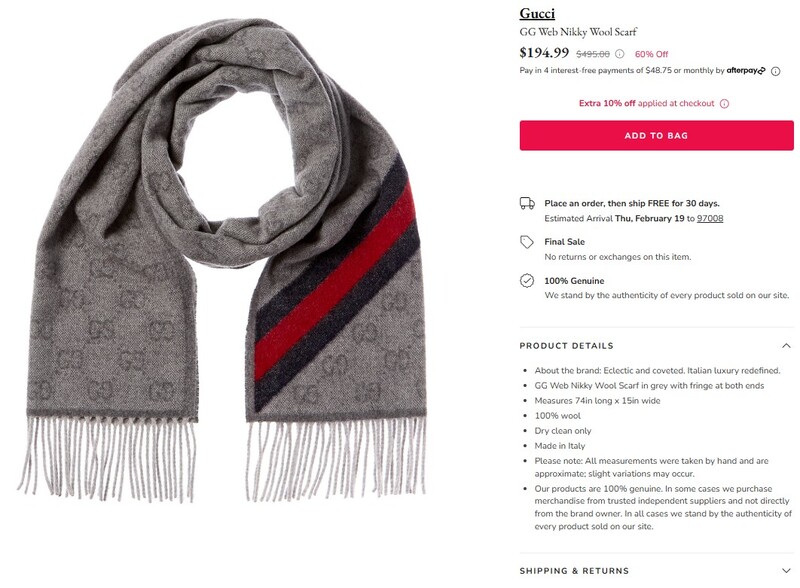Click the PRODUCT DETAILS section heading

[x=566, y=346]
